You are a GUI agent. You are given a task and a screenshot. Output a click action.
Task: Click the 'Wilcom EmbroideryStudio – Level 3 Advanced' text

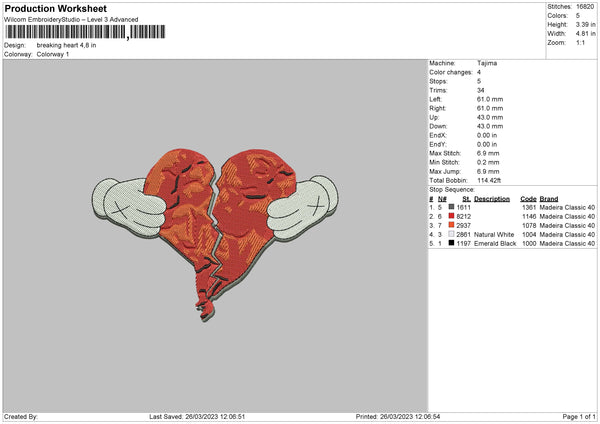(71, 20)
